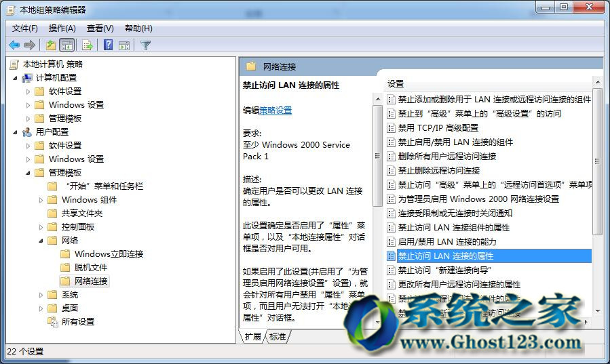Click policy icon for 禁用 TCP/IP 高级配置
This screenshot has height=364, width=610.
tap(391, 128)
